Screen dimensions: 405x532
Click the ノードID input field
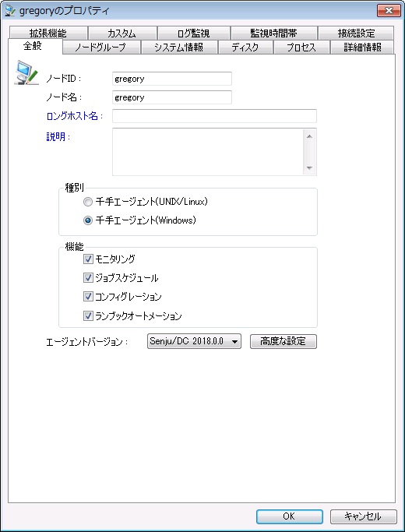click(x=172, y=79)
